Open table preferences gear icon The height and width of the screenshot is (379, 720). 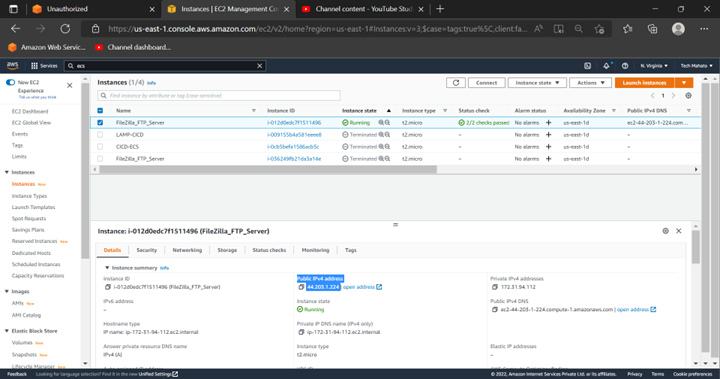pos(688,96)
